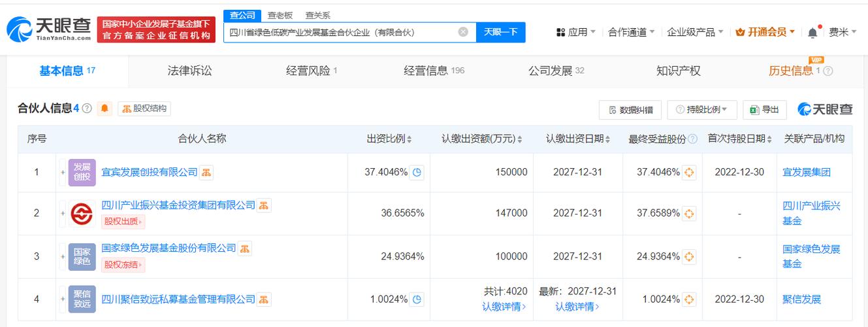Image resolution: width=868 pixels, height=327 pixels.
Task: Click beneficiary target icon beside 37.6589%
Action: click(689, 213)
